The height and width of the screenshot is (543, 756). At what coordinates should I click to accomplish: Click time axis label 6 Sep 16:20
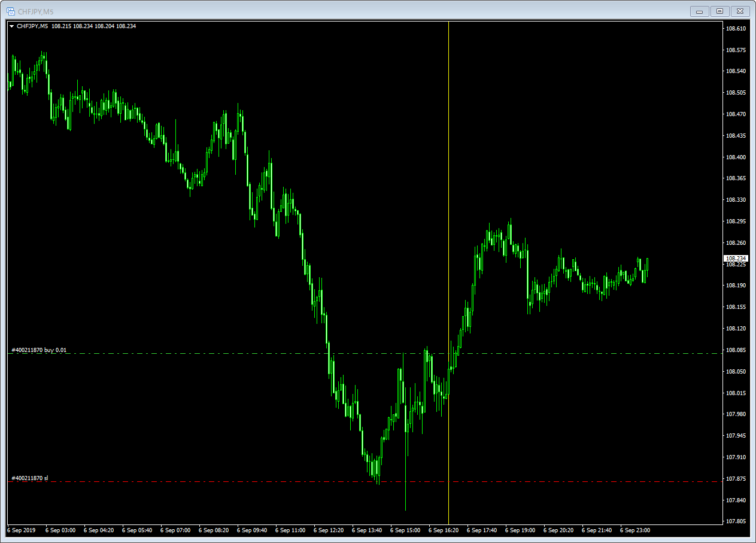[x=444, y=530]
